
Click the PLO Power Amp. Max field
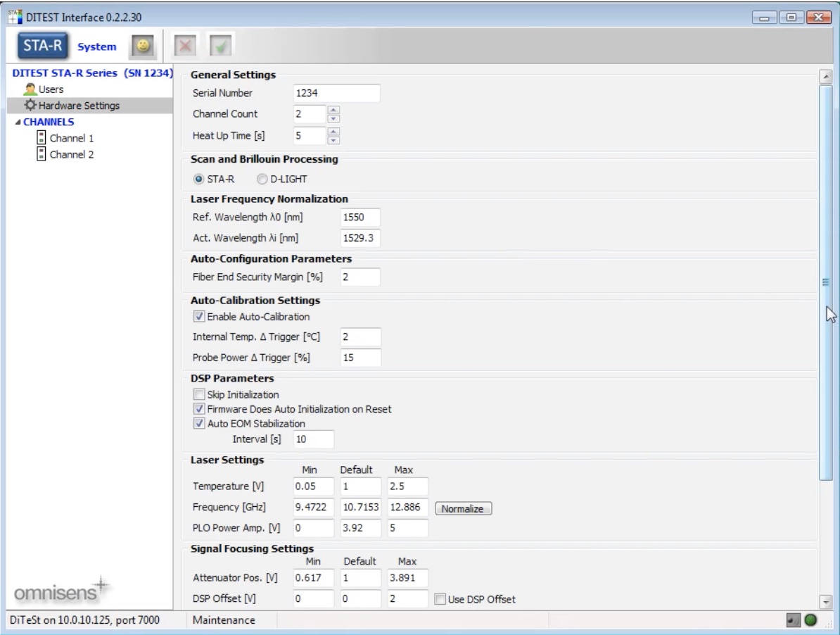click(407, 528)
